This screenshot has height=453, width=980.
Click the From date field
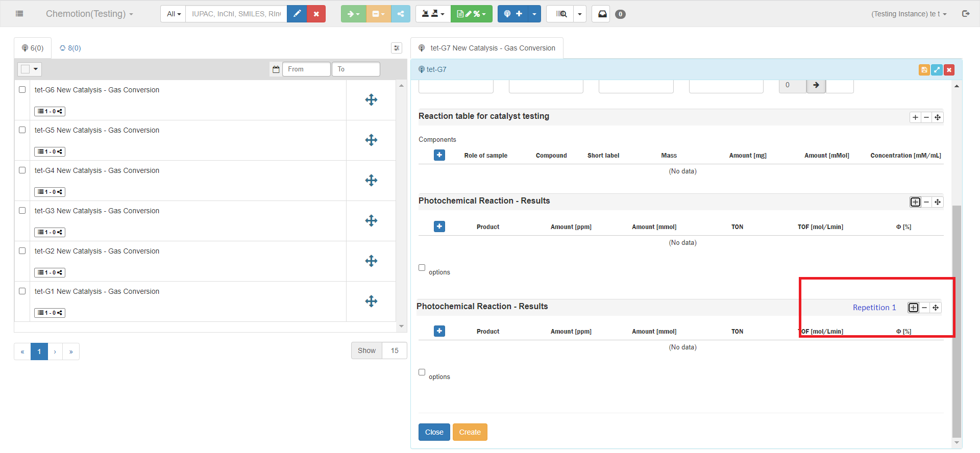pyautogui.click(x=306, y=69)
